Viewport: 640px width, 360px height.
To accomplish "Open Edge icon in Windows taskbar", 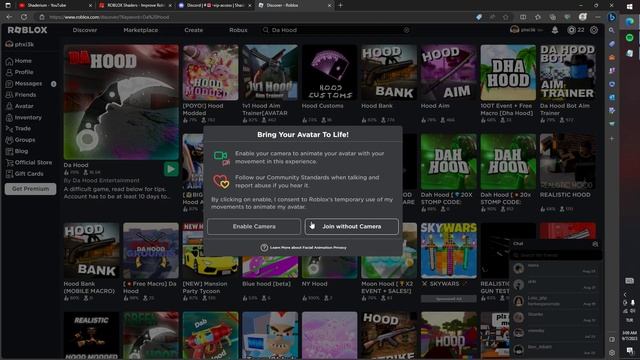I will [x=629, y=22].
